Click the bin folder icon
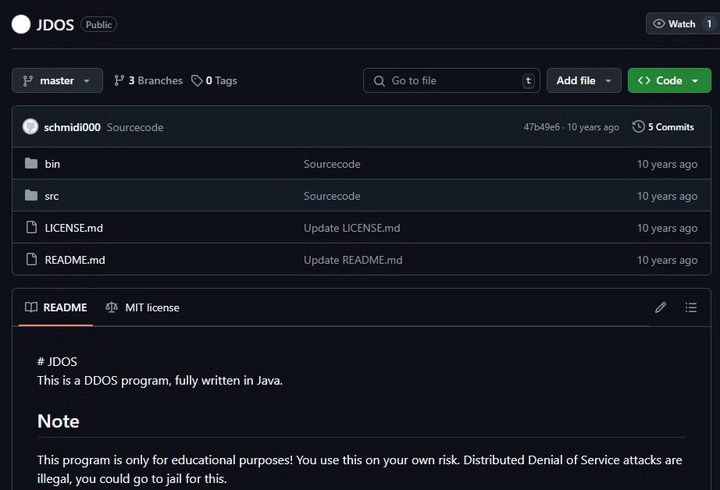The image size is (720, 490). pos(31,164)
